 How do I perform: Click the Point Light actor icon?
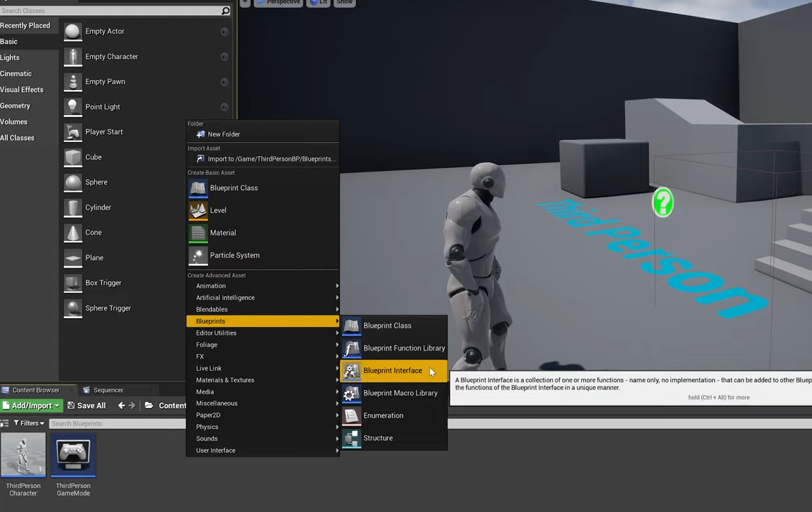73,107
